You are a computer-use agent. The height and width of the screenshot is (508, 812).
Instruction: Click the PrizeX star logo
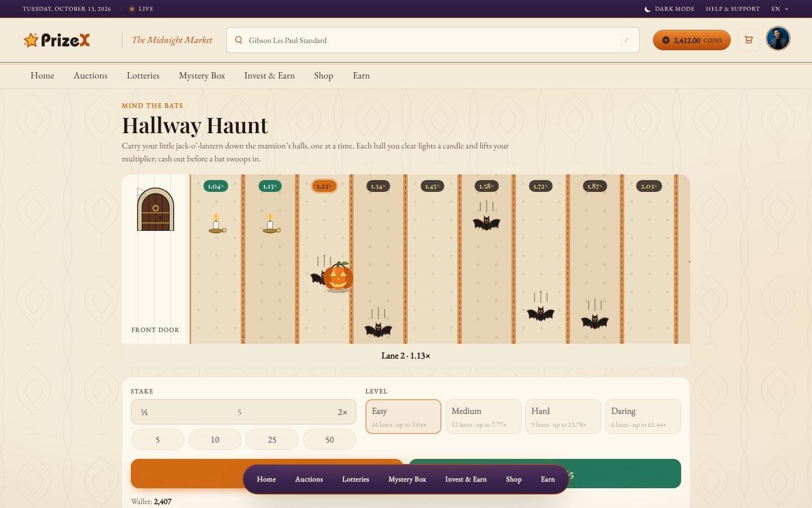pyautogui.click(x=56, y=40)
